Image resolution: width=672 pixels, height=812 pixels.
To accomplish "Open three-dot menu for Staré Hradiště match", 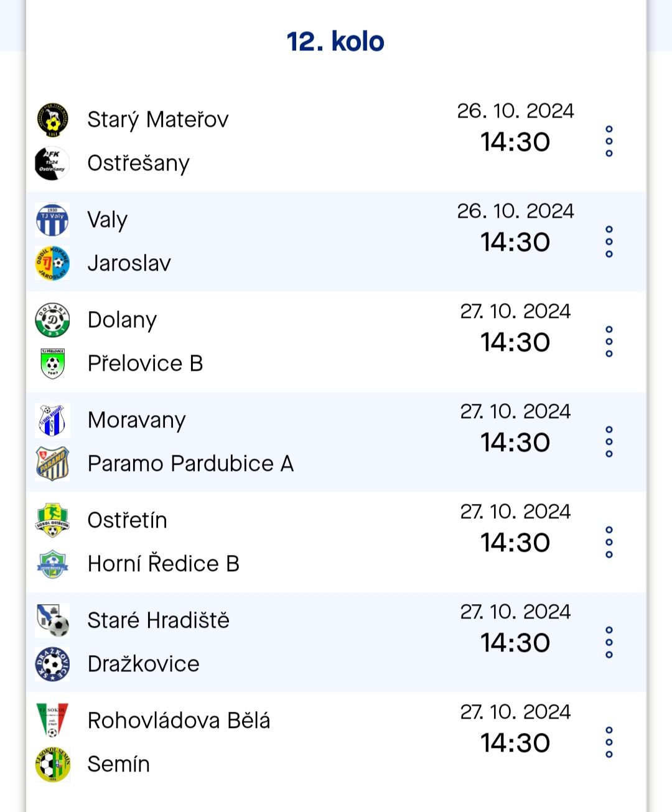I will pyautogui.click(x=609, y=642).
